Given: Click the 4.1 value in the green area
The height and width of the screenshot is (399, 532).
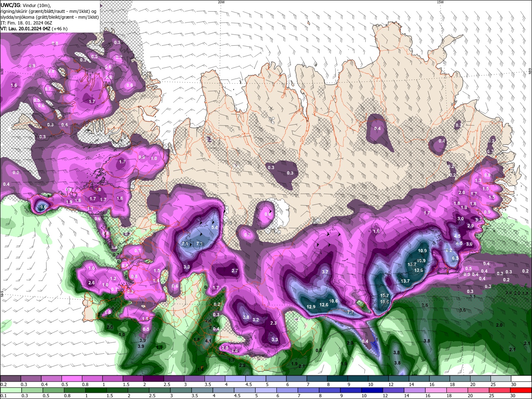Looking at the screenshot, I should pos(209,341).
